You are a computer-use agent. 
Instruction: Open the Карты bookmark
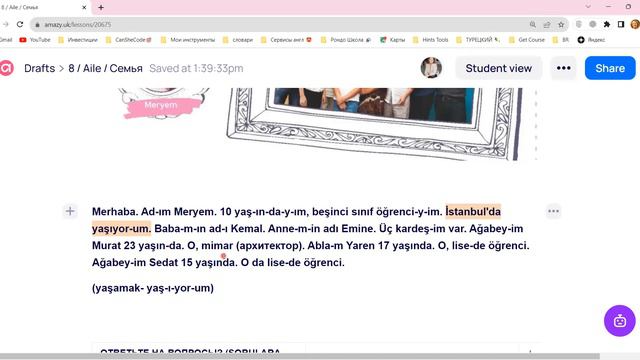(393, 40)
